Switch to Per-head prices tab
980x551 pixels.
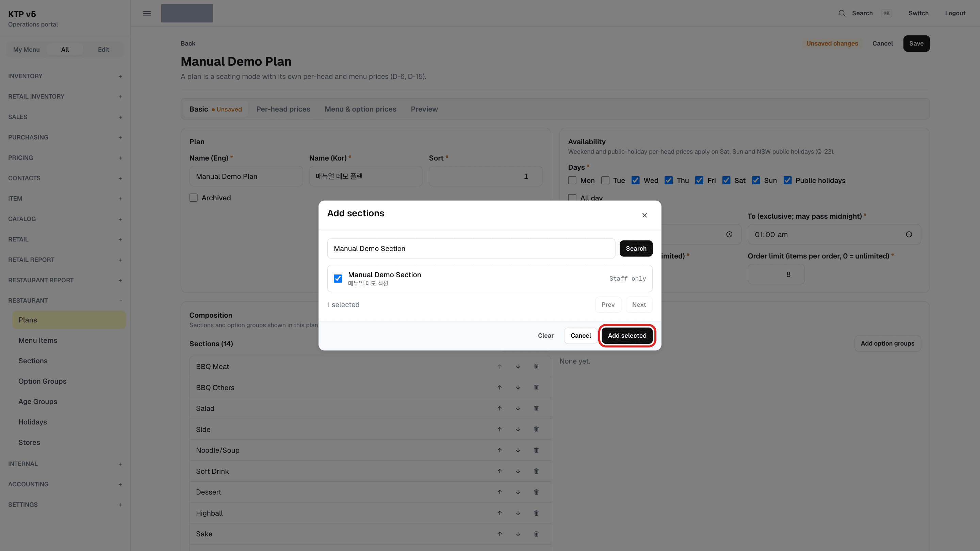(x=283, y=109)
